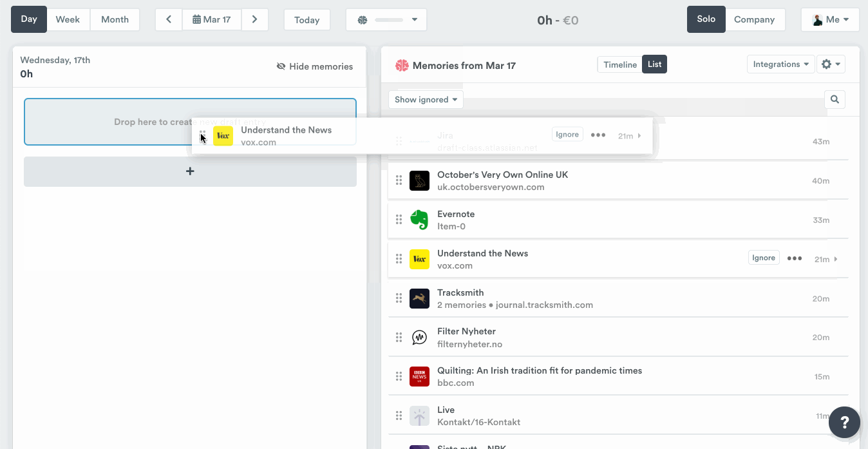Open more options on Understand the News list row
The height and width of the screenshot is (449, 868).
coord(795,258)
